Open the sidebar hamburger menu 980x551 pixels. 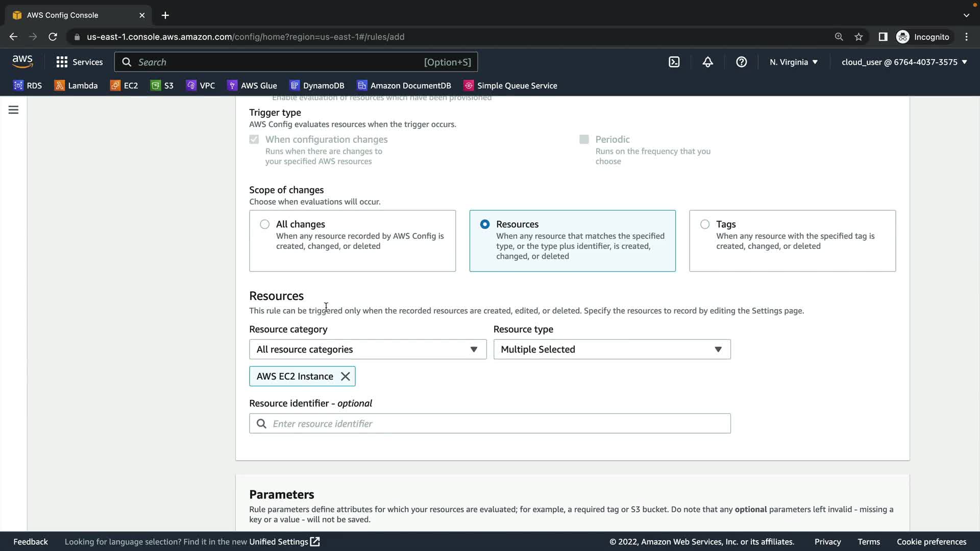click(x=13, y=110)
